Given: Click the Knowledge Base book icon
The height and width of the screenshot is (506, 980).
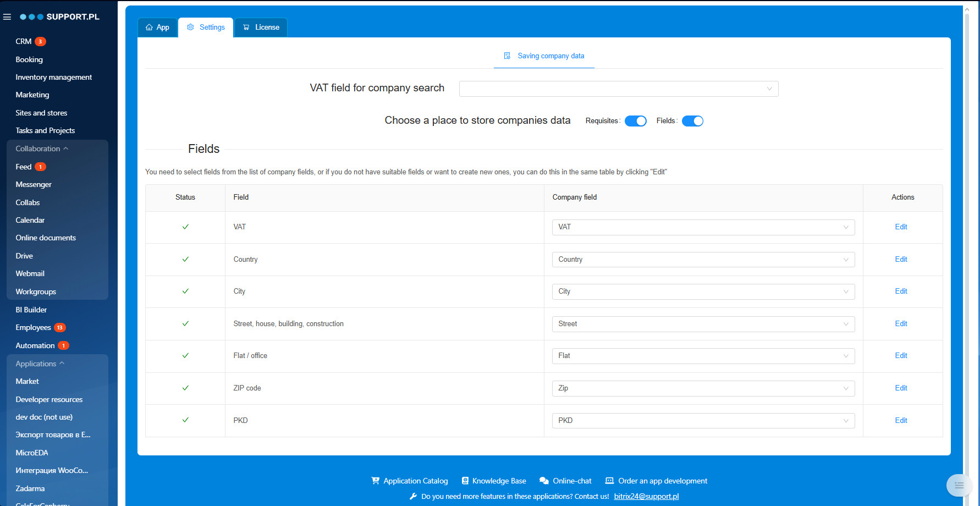Looking at the screenshot, I should [465, 481].
